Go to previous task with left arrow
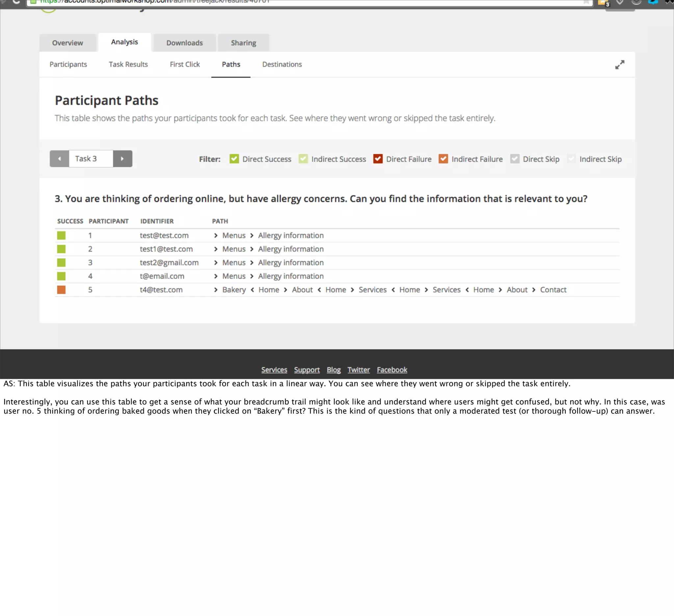Image resolution: width=674 pixels, height=616 pixels. pyautogui.click(x=60, y=159)
